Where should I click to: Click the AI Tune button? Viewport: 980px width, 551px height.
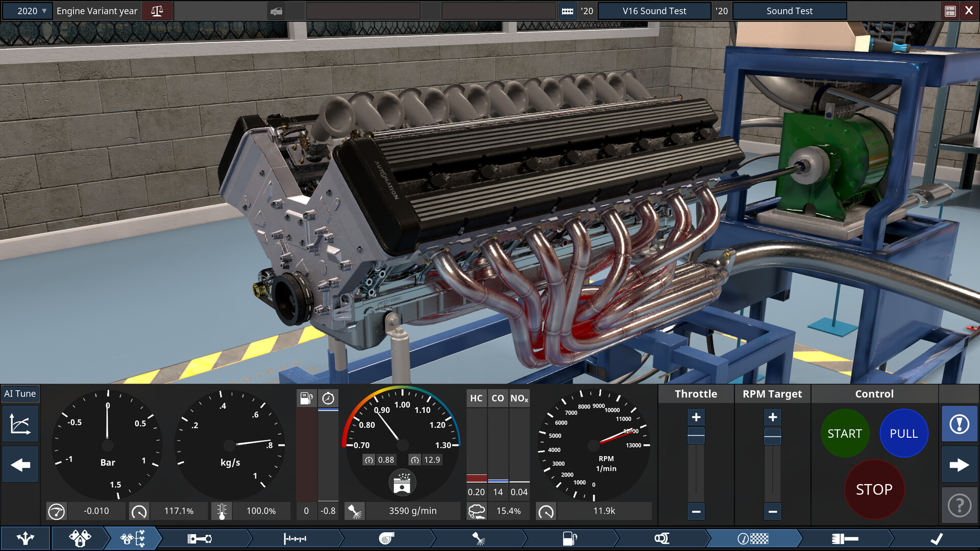pyautogui.click(x=20, y=393)
